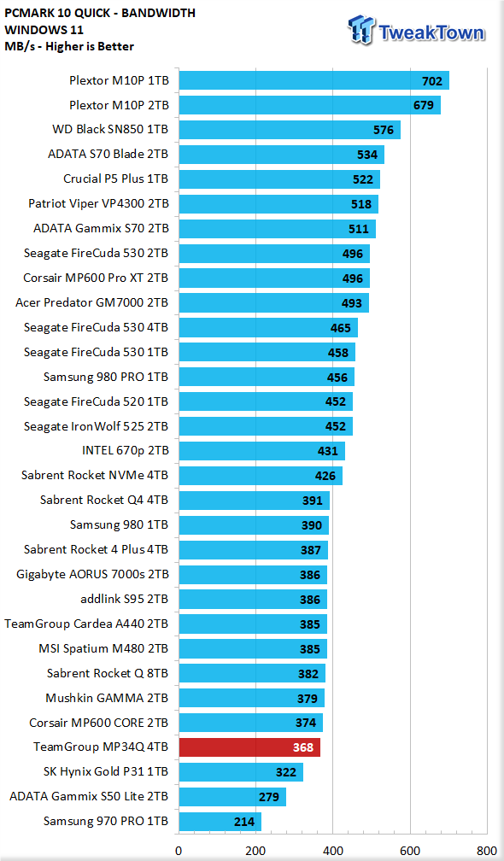The image size is (504, 861).
Task: Click the Crucial P5 Plus 1TB label
Action: tap(116, 179)
